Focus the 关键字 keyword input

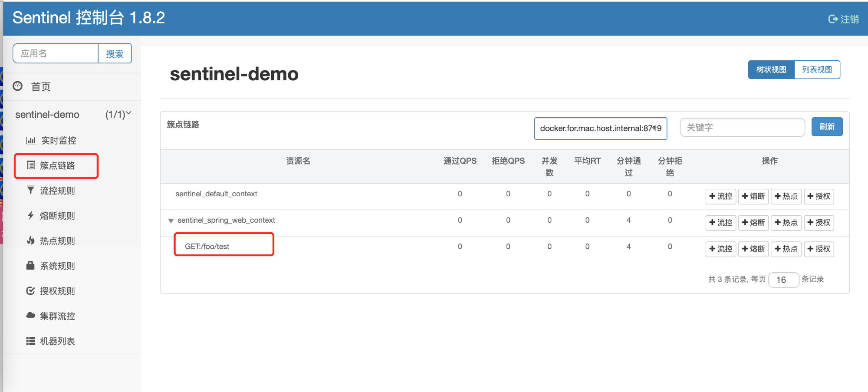click(742, 127)
